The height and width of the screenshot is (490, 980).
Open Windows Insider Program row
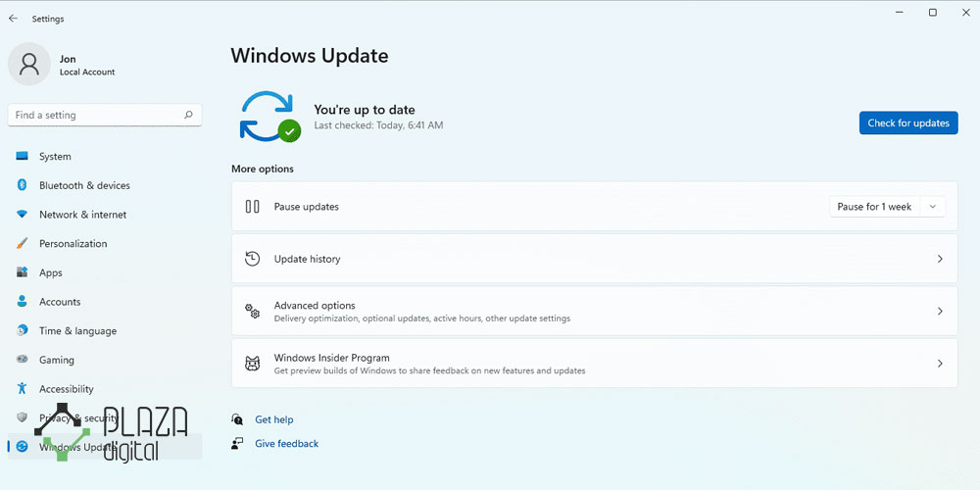tap(595, 364)
